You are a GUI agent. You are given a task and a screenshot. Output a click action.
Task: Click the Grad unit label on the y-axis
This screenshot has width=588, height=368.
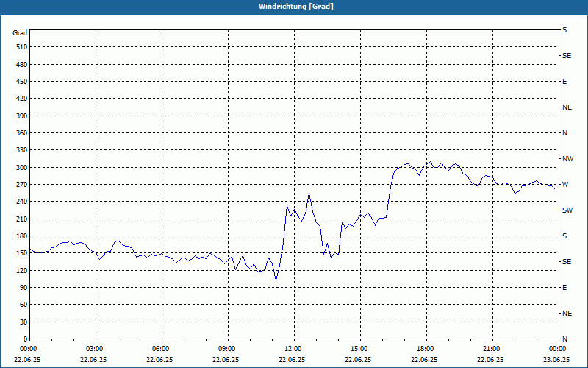pyautogui.click(x=20, y=33)
